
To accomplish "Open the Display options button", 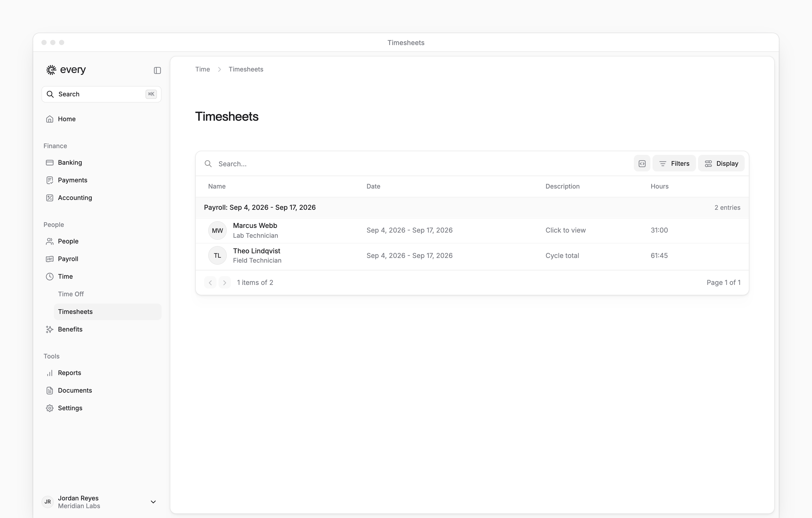I will tap(721, 164).
